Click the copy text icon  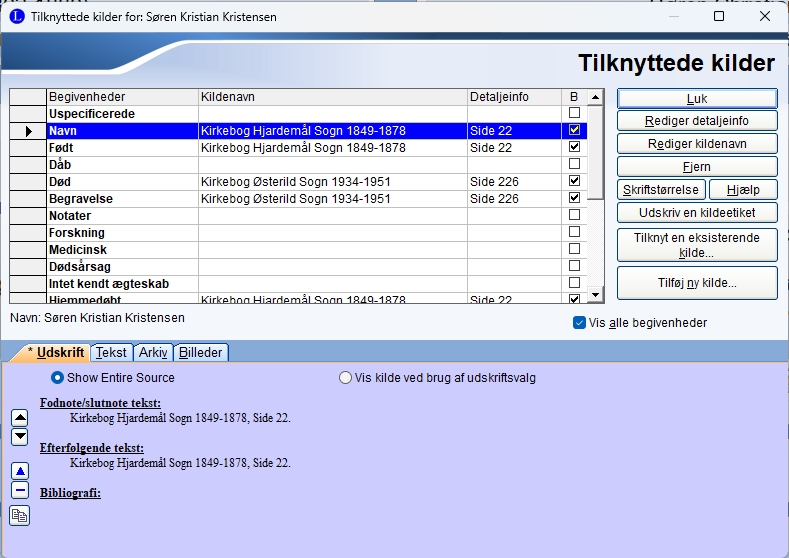tap(19, 516)
